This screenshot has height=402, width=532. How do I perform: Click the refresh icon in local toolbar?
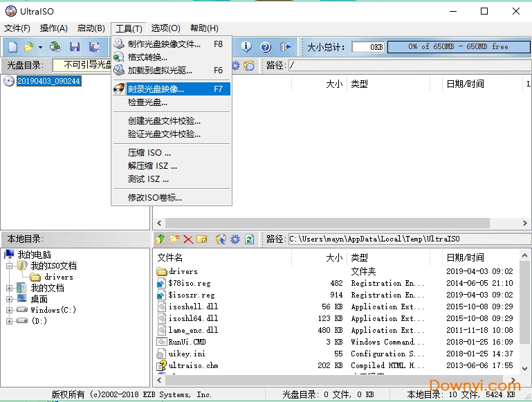pos(249,239)
